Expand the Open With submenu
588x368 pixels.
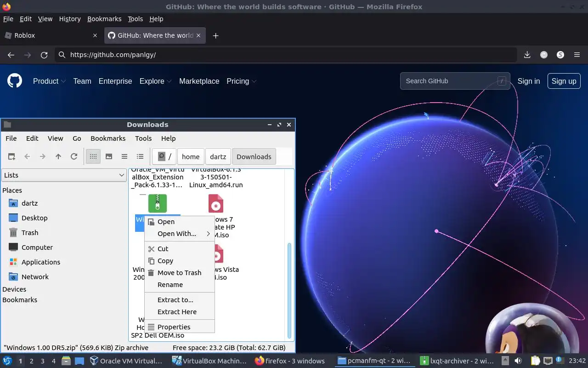click(180, 234)
